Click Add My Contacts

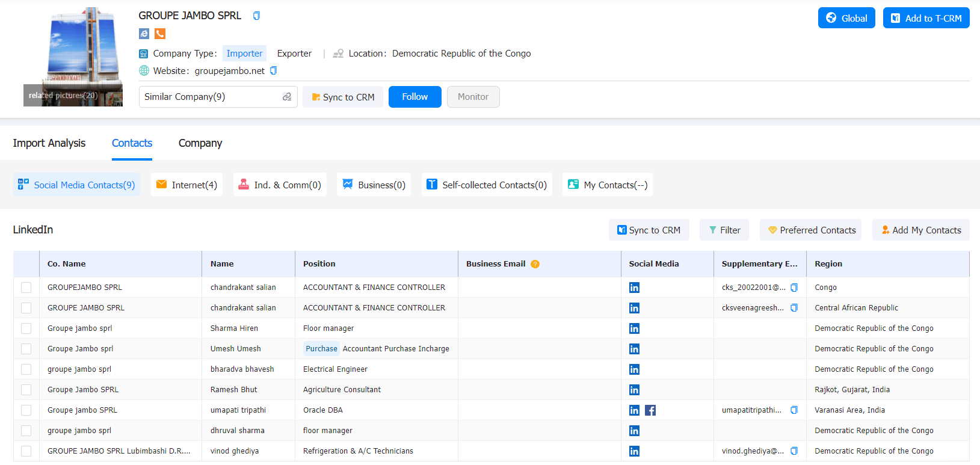tap(921, 230)
